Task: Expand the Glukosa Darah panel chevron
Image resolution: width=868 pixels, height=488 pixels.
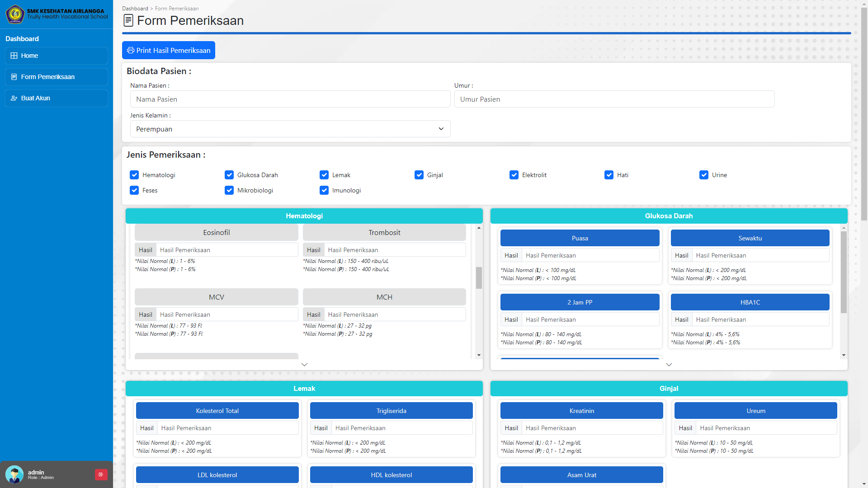Action: (669, 364)
